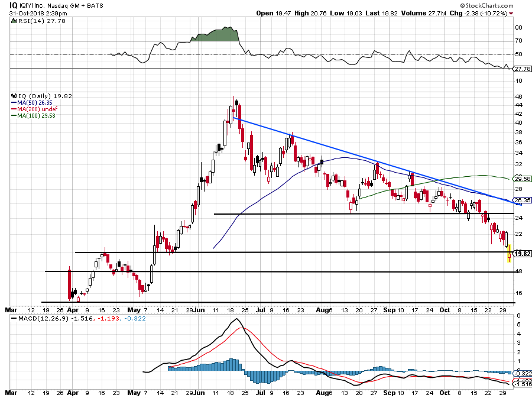Click the black support line near 18

click(280, 272)
